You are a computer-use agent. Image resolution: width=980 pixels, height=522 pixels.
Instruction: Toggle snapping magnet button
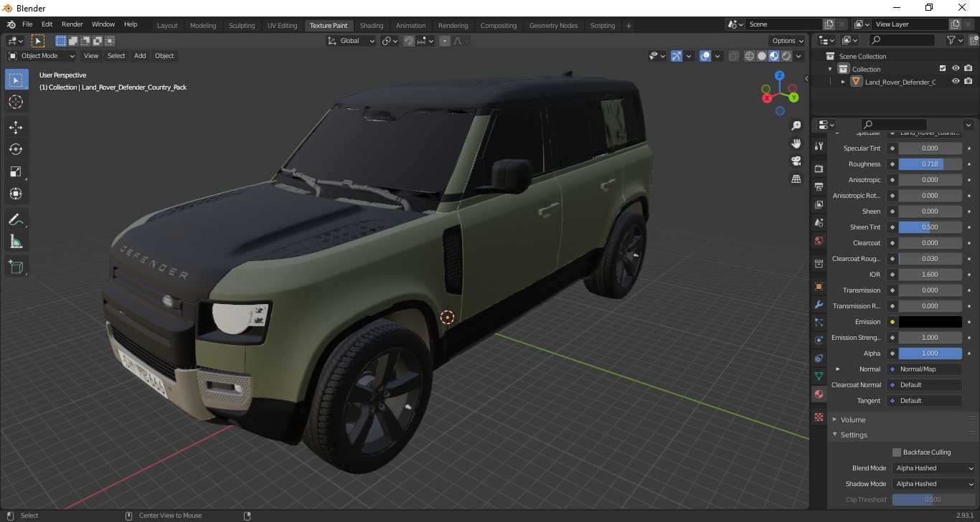coord(408,41)
